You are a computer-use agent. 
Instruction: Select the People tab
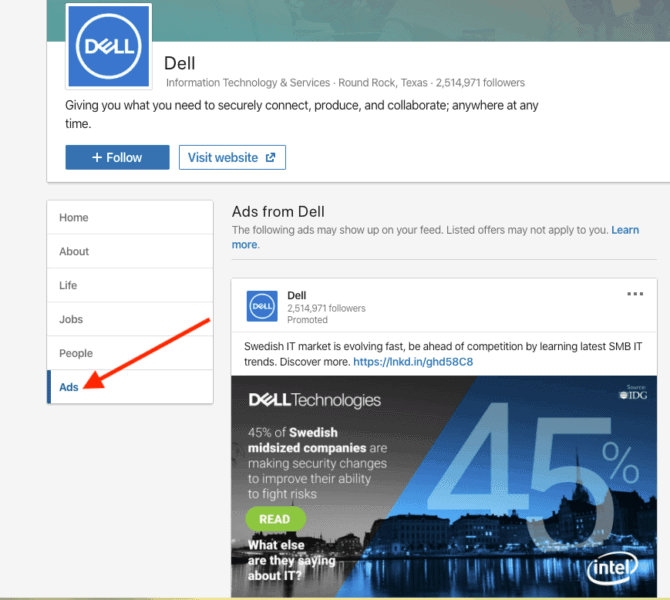coord(130,353)
